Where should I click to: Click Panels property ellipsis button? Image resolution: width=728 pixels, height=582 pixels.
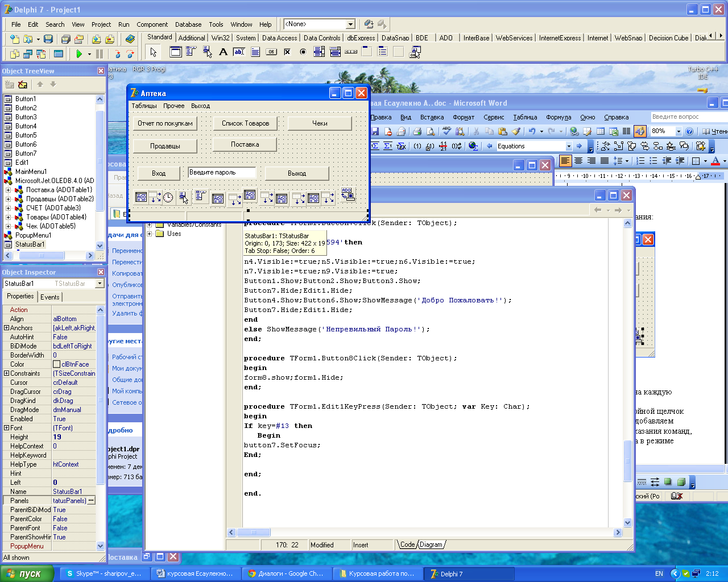(91, 501)
